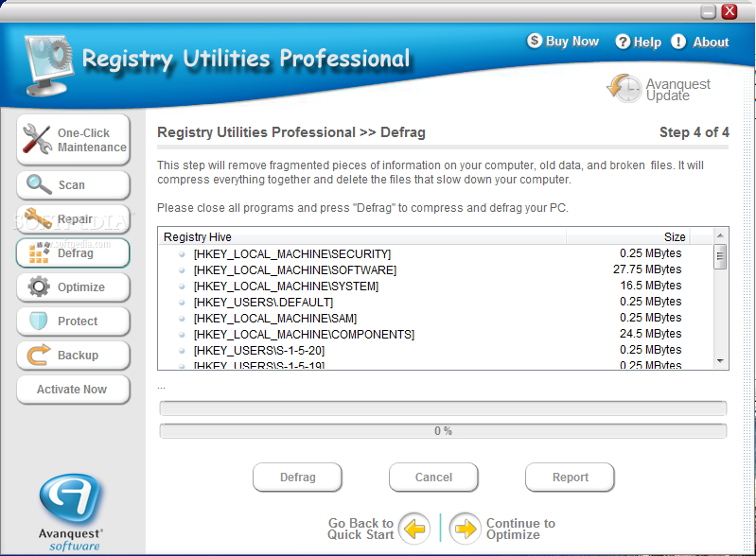Click the bullet icon beside S-1-5-20 hive
The image size is (756, 556).
(182, 351)
